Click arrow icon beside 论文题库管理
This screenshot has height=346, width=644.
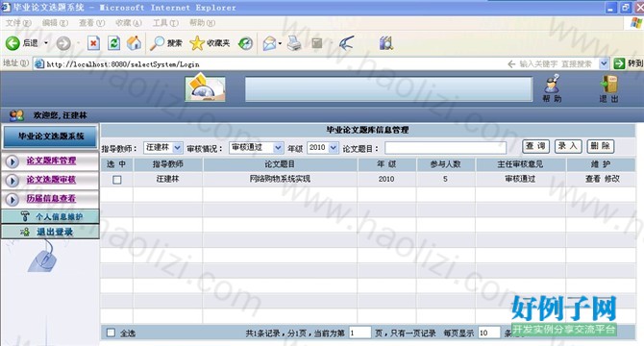click(x=12, y=161)
